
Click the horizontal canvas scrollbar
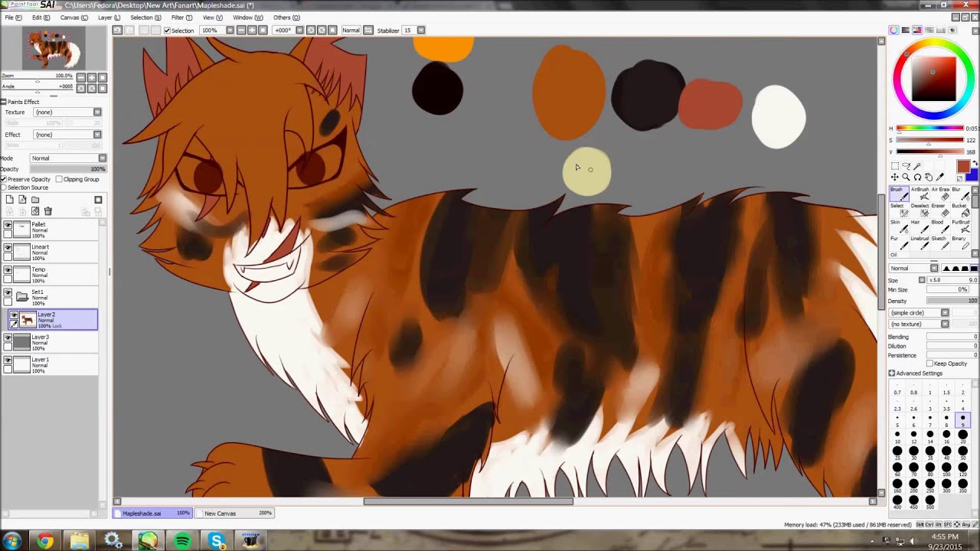pos(468,502)
